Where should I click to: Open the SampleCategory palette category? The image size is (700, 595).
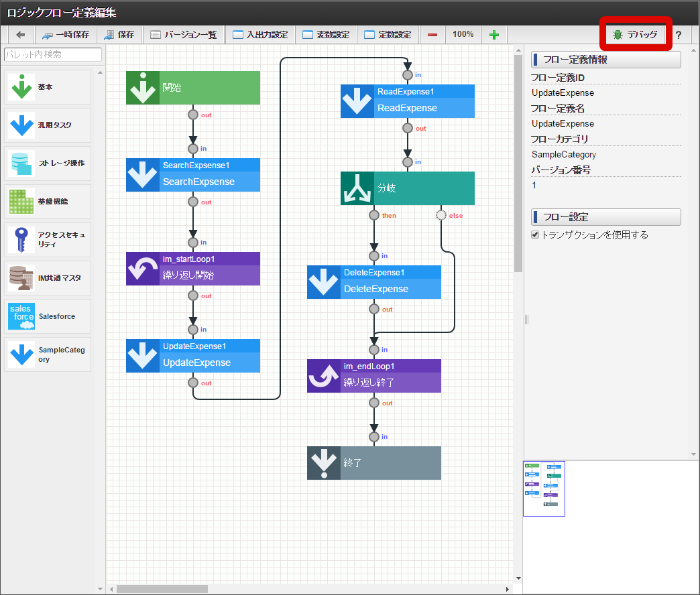[48, 354]
